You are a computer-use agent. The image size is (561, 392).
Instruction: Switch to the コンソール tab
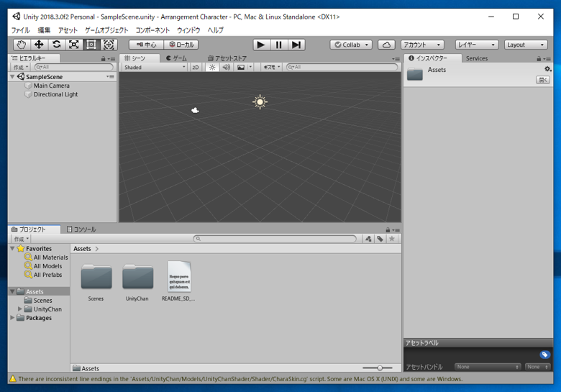pyautogui.click(x=81, y=229)
